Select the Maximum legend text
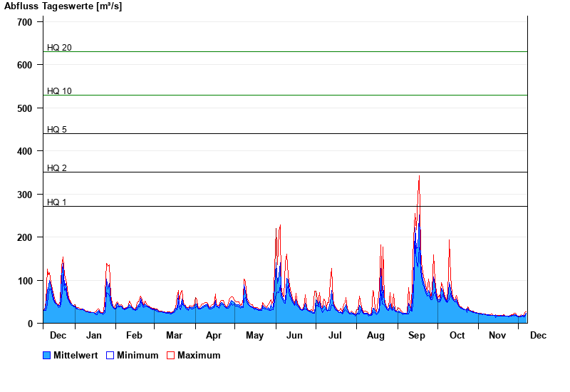 coord(199,355)
